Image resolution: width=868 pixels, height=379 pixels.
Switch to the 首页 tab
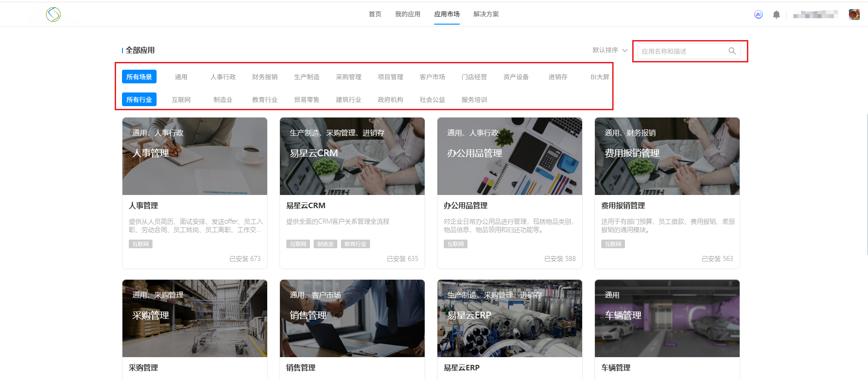[375, 14]
